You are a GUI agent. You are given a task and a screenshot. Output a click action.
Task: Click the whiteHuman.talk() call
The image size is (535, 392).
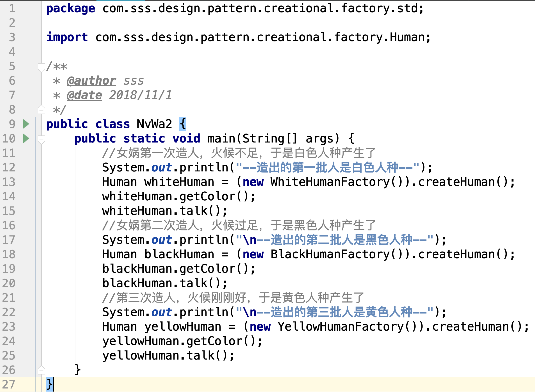(x=193, y=211)
